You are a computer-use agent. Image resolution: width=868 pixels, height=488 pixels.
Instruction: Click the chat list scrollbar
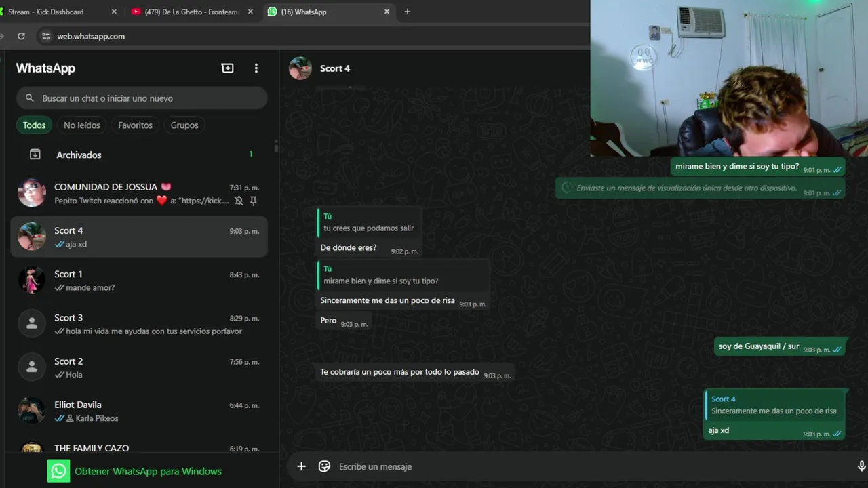pos(276,147)
